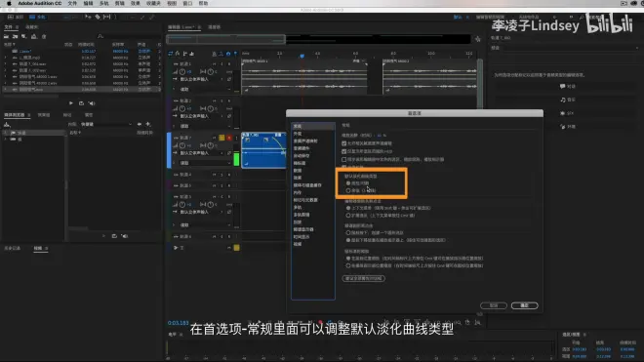The image size is (644, 362).
Task: Switch to the Effects Rack tab
Action: [44, 115]
